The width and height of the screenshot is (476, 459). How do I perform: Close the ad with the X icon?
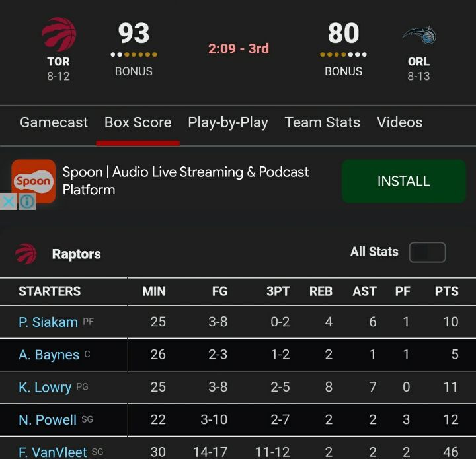(8, 201)
